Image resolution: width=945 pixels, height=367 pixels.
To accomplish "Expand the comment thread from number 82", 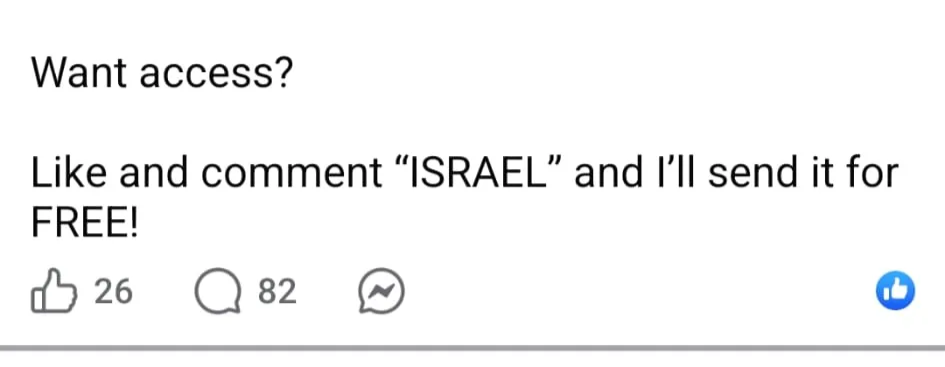I will coord(277,292).
